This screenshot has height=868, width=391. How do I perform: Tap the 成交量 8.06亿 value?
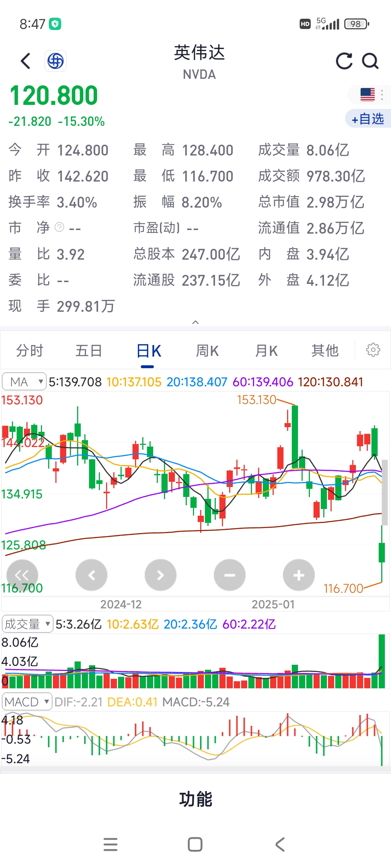[x=328, y=150]
